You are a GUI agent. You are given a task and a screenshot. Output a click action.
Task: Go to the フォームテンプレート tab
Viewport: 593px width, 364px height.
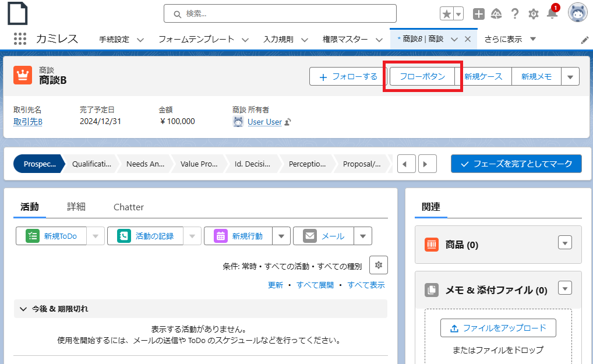[x=196, y=39]
